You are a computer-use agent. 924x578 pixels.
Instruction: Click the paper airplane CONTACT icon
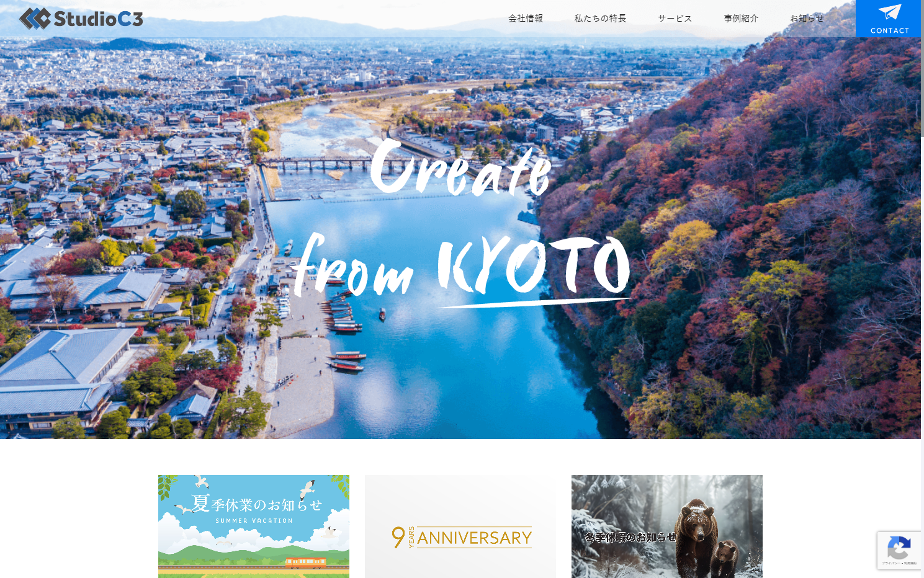(889, 12)
